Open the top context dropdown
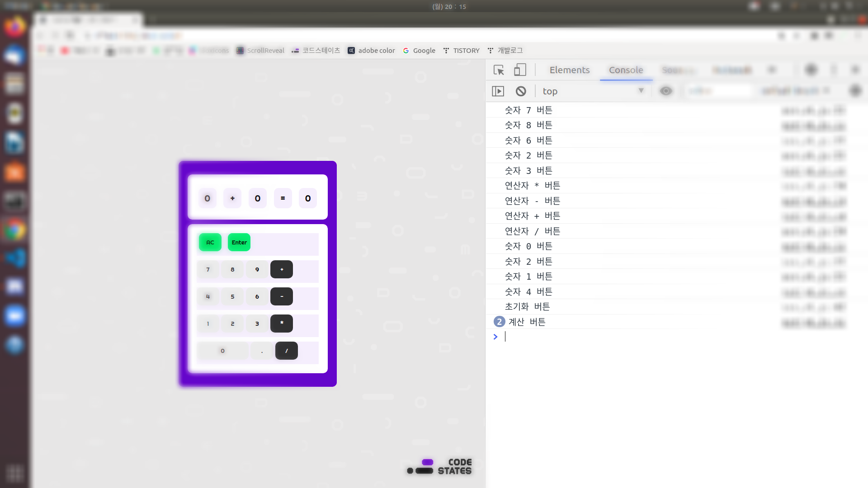The height and width of the screenshot is (488, 868). 593,91
